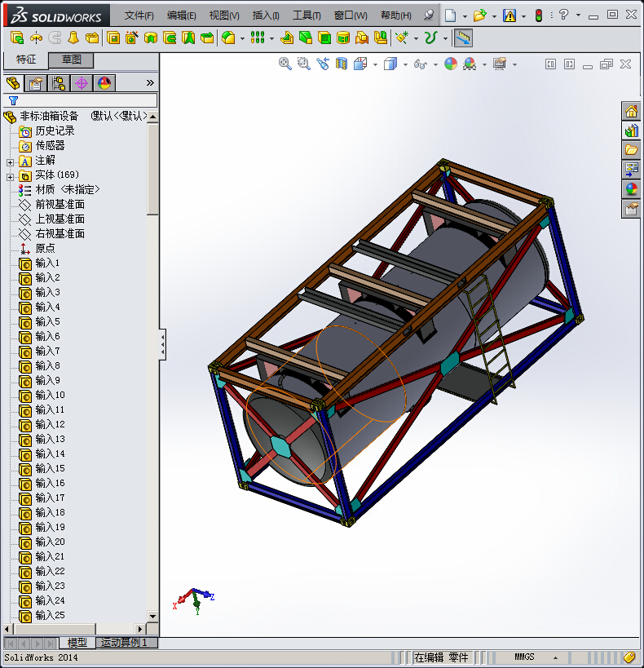
Task: Click feature tree vertical scrollbar down arrow
Action: pos(152,616)
